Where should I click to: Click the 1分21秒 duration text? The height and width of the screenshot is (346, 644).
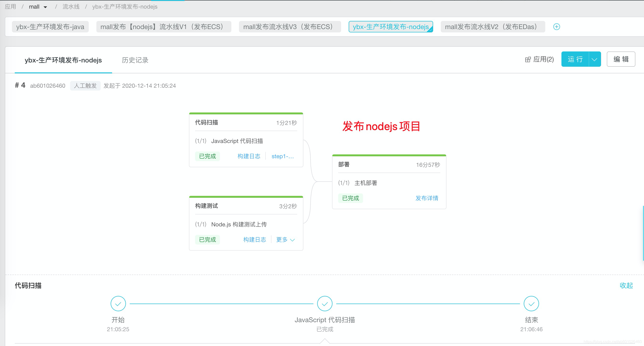click(x=286, y=123)
